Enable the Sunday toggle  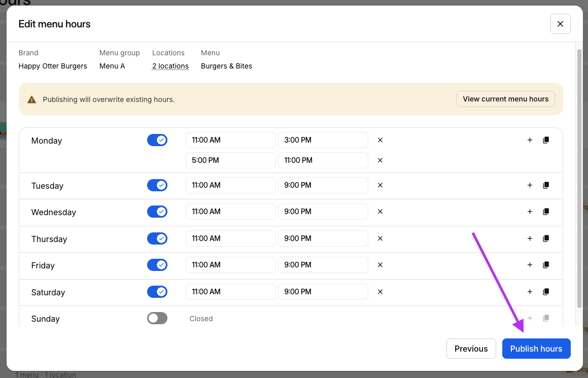tap(157, 318)
